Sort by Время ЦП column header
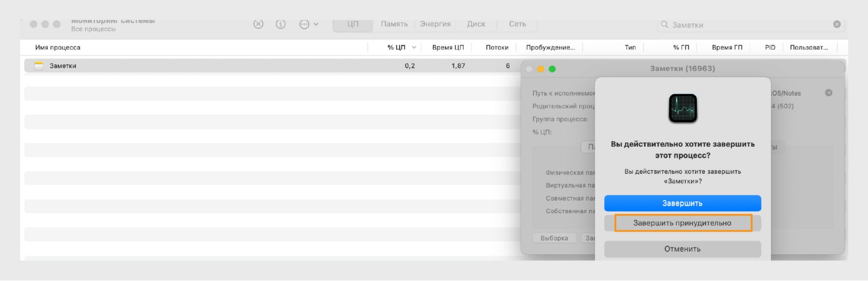 448,48
